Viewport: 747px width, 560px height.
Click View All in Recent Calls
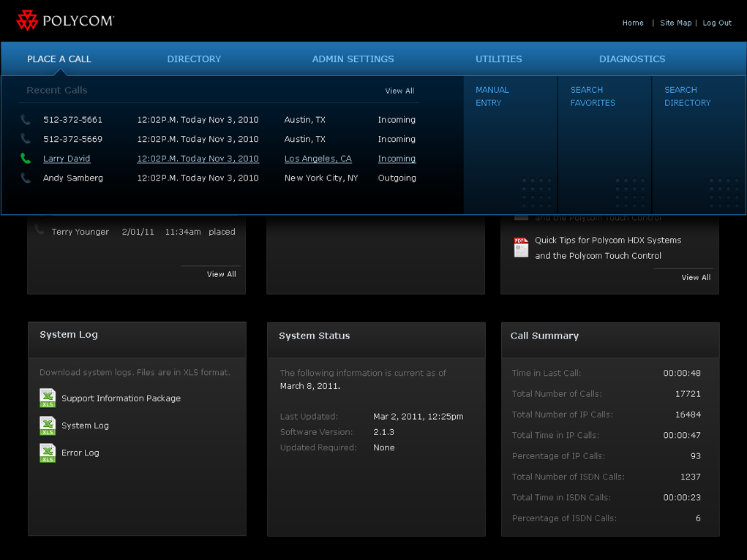coord(399,91)
